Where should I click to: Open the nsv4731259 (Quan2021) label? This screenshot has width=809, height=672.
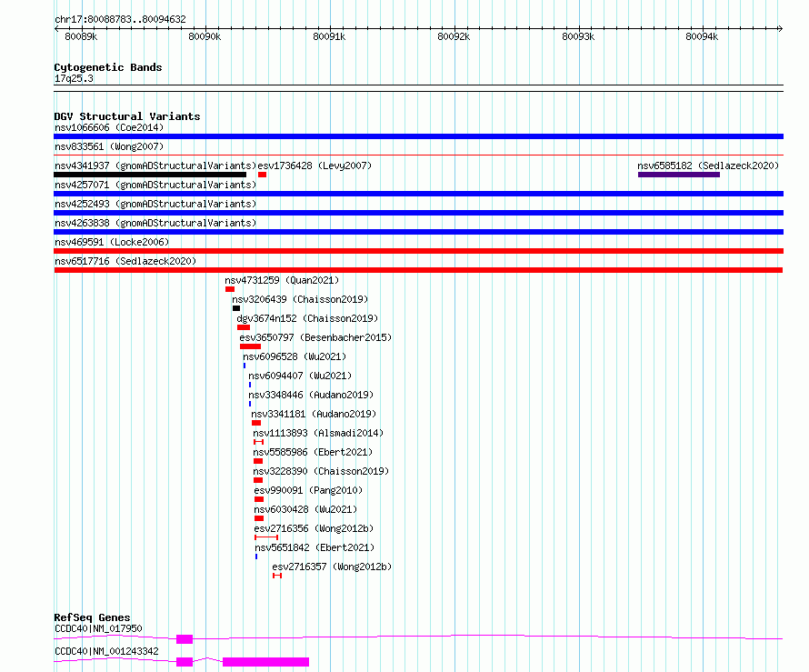click(282, 280)
